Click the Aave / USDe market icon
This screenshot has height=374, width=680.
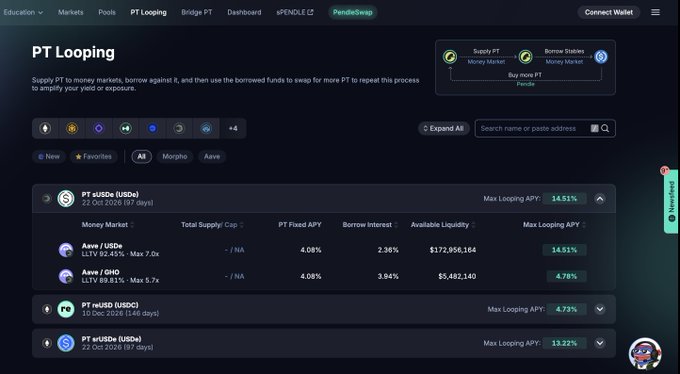66,250
